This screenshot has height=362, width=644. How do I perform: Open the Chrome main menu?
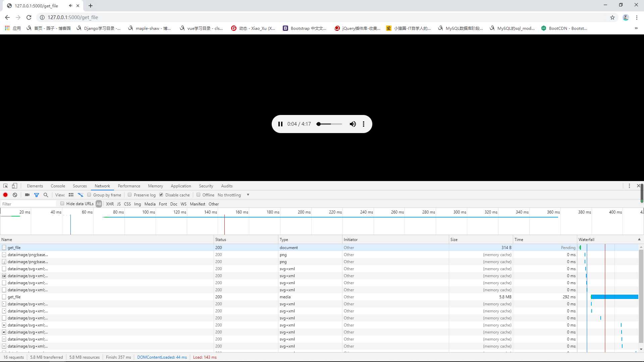coord(637,17)
